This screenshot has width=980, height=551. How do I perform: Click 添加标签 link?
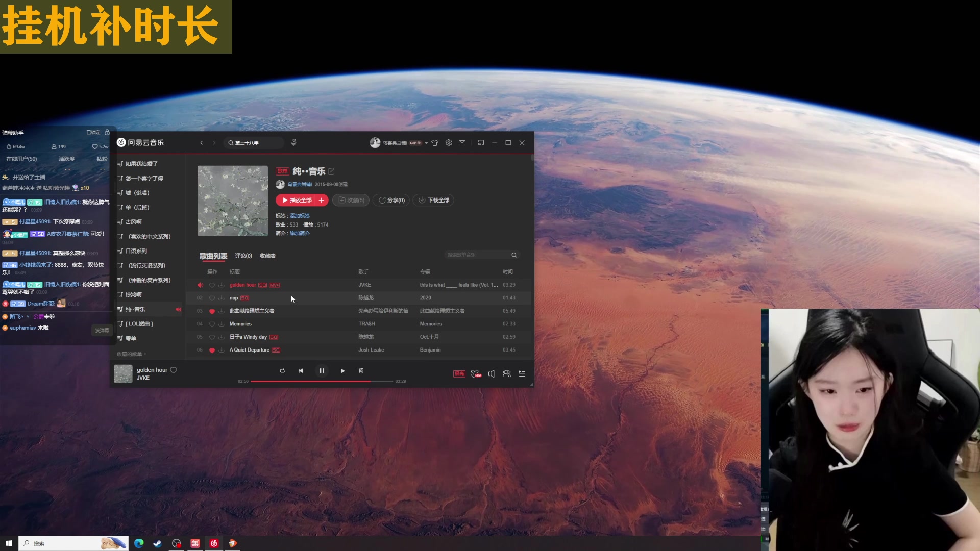pos(300,216)
